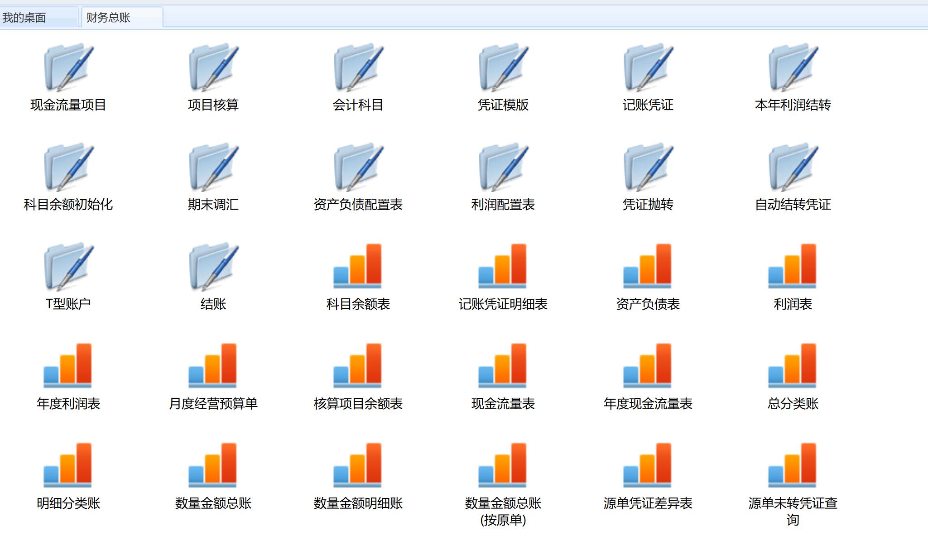928x560 pixels.
Task: Open the 会计科目 module icon
Action: pyautogui.click(x=358, y=68)
